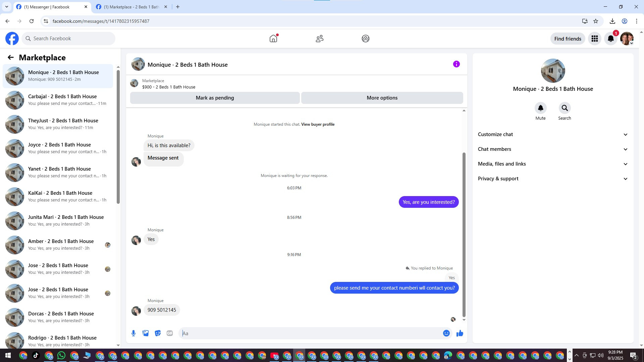
Task: Open the emoji picker
Action: (446, 333)
